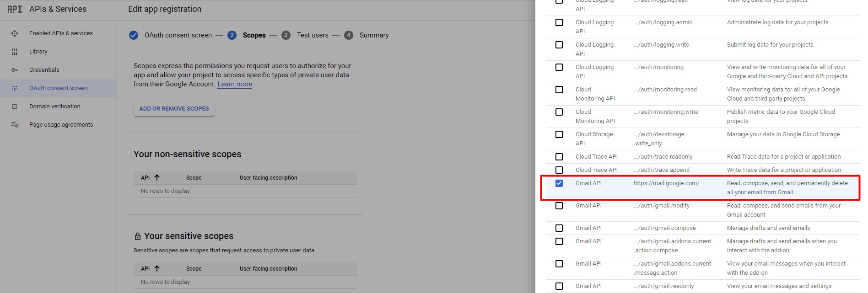Click 'Write Trace data for a project' text
Viewport: 868px width, 293px height.
(x=784, y=170)
